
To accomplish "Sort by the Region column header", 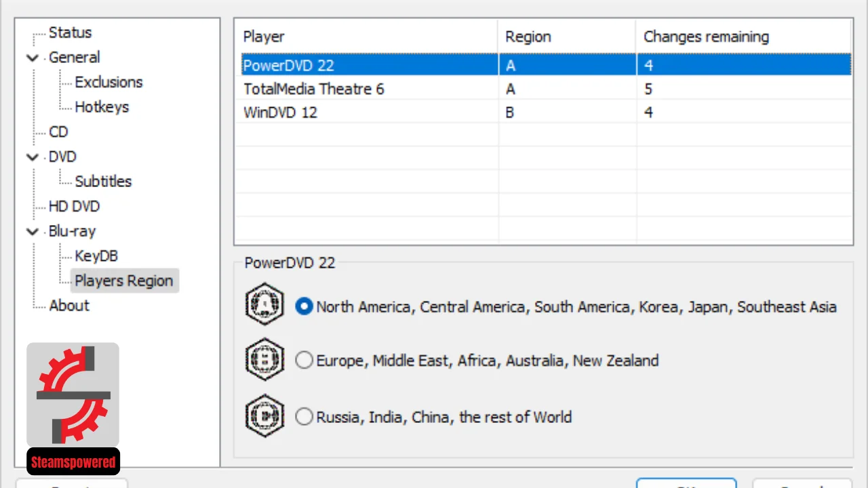I will [x=568, y=37].
